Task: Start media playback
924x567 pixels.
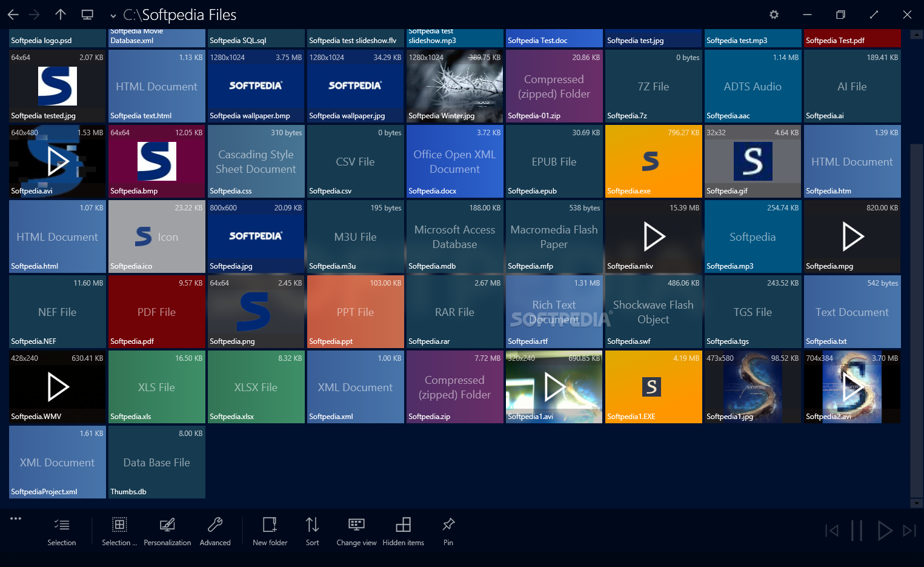Action: click(x=885, y=531)
